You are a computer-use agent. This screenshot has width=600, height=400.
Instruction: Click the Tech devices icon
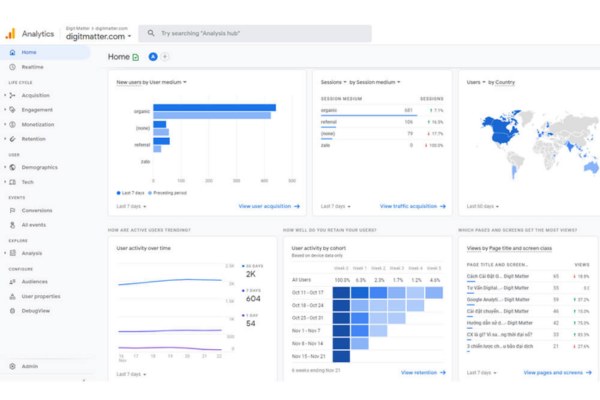pos(12,182)
